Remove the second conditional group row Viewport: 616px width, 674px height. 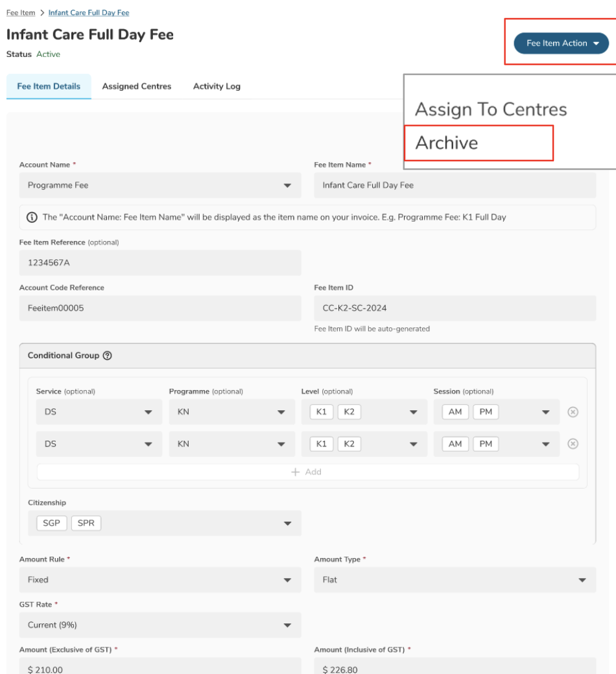coord(573,444)
